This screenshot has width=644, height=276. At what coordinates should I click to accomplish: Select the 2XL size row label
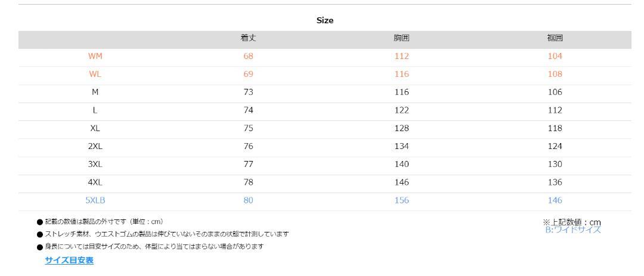point(95,146)
